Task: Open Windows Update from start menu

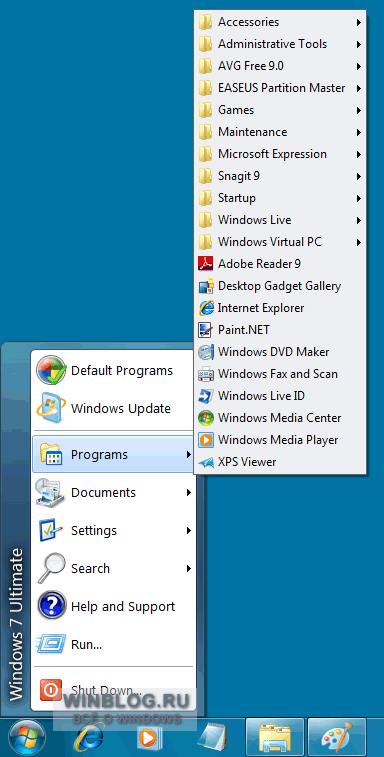Action: 114,408
